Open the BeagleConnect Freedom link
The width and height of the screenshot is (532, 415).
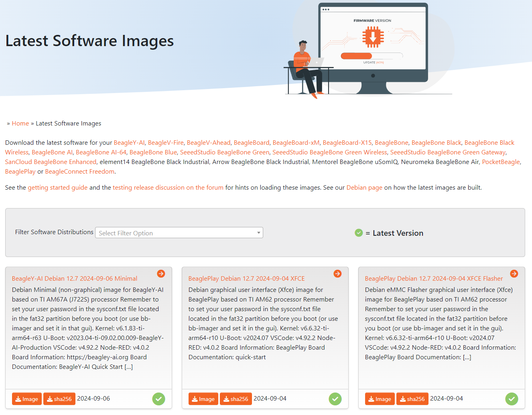[x=80, y=172]
